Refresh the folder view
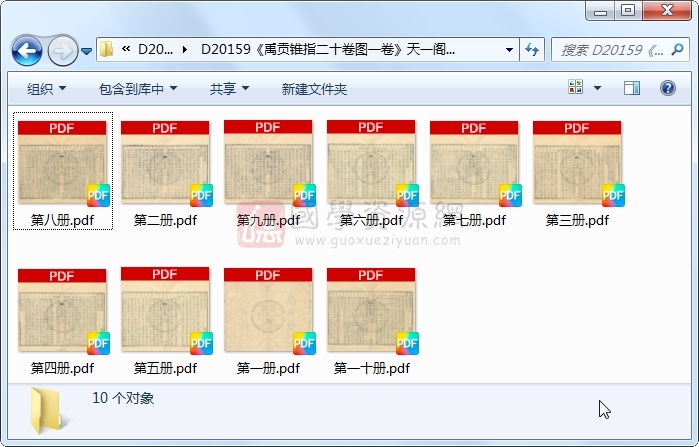The image size is (699, 447). tap(532, 49)
